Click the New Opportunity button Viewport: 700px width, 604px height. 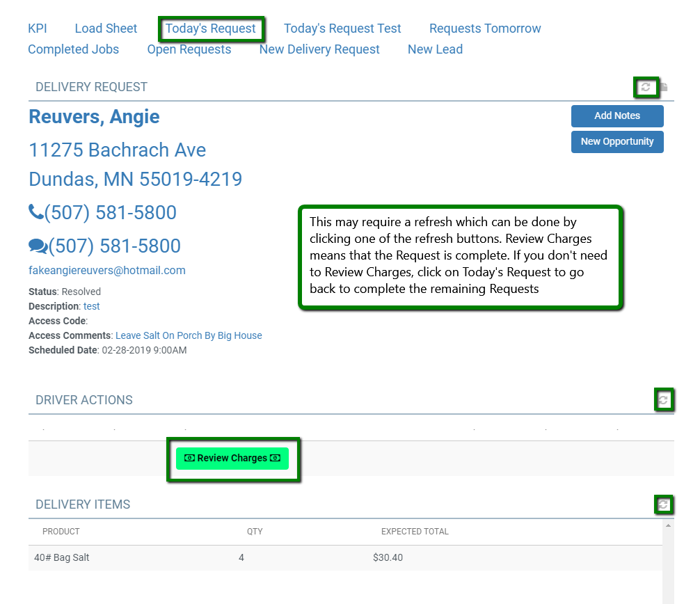(x=617, y=142)
